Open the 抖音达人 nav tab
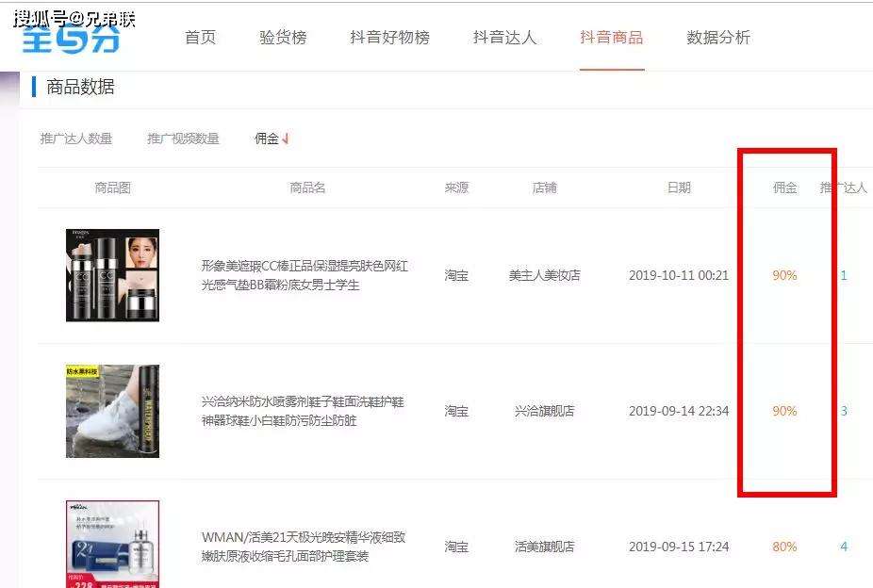Image resolution: width=873 pixels, height=588 pixels. click(x=504, y=38)
